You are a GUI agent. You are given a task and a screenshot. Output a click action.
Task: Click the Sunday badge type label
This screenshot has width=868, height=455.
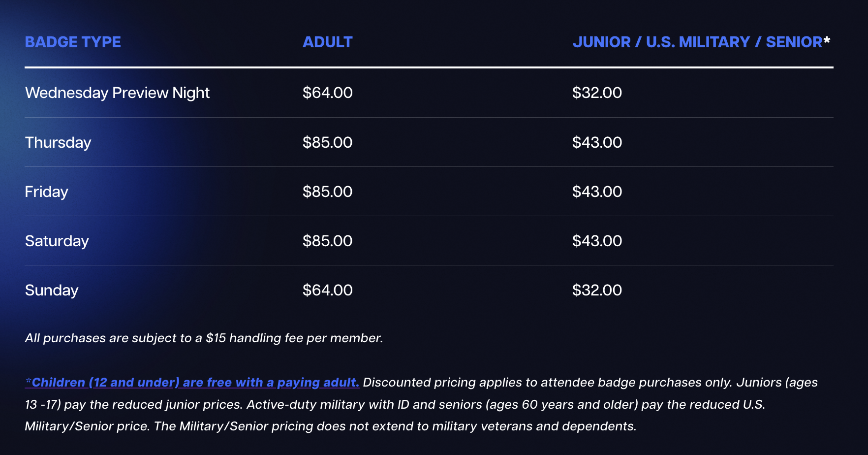tap(52, 291)
